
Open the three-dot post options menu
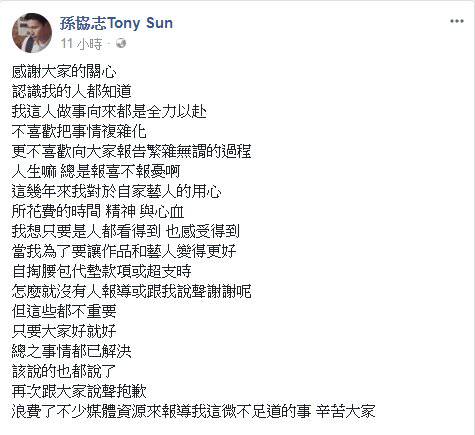pos(457,21)
